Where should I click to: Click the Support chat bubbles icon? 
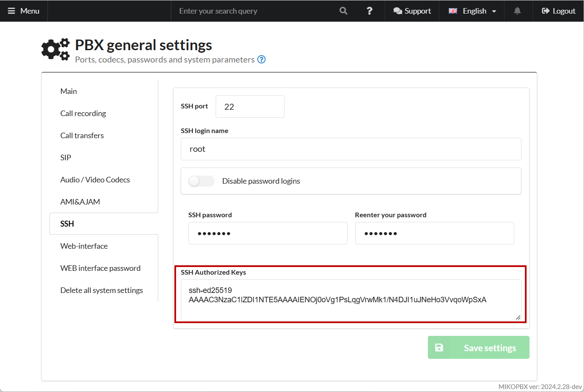[398, 11]
